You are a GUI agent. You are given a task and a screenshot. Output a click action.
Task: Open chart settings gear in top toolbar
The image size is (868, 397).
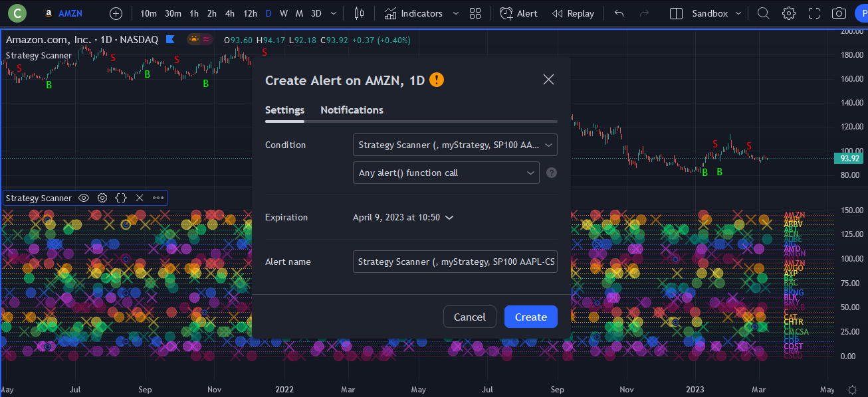(x=789, y=13)
